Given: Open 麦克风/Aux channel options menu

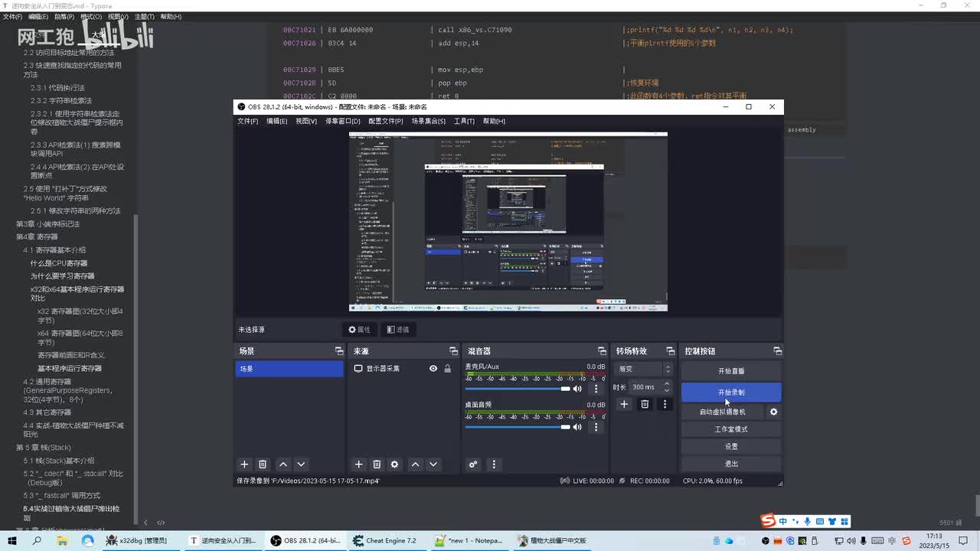Looking at the screenshot, I should (x=596, y=389).
